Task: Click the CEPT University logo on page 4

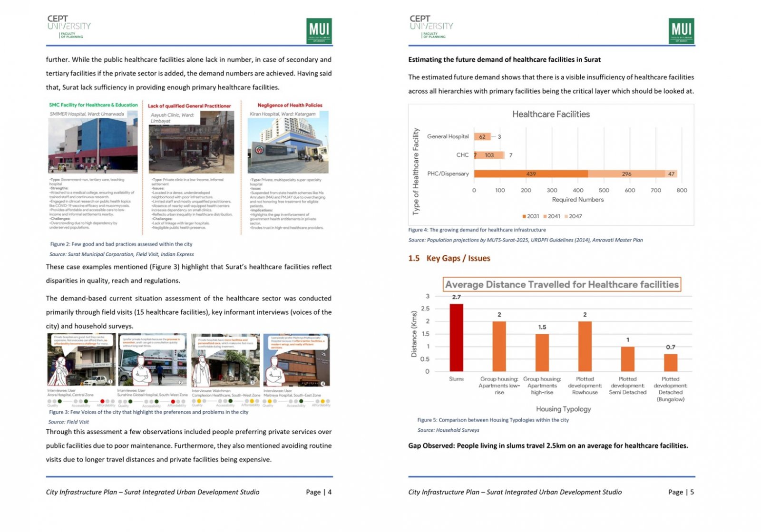Action: (x=69, y=27)
